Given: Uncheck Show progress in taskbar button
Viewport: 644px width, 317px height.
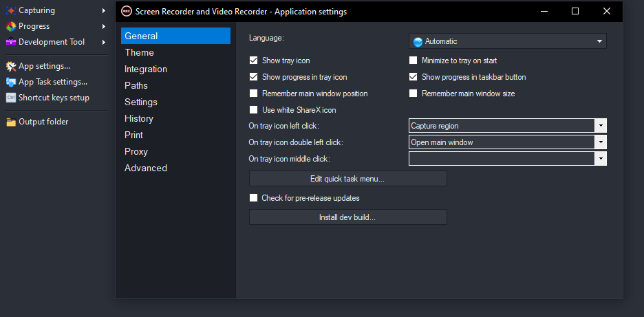Looking at the screenshot, I should pyautogui.click(x=414, y=77).
